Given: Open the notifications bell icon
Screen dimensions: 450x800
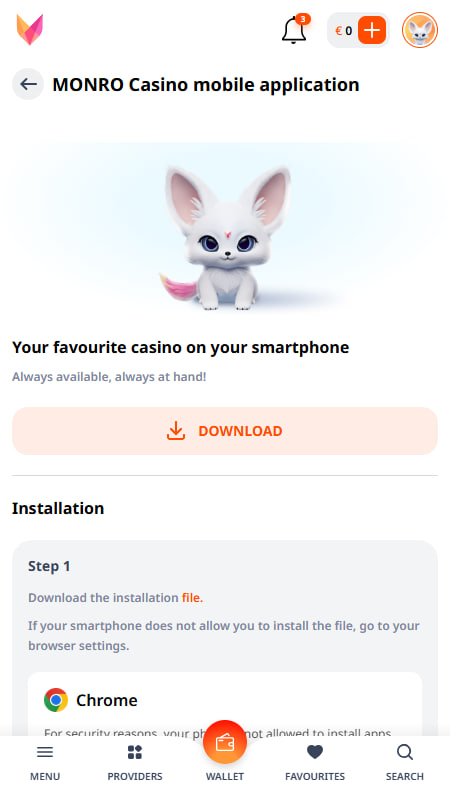Looking at the screenshot, I should coord(294,31).
